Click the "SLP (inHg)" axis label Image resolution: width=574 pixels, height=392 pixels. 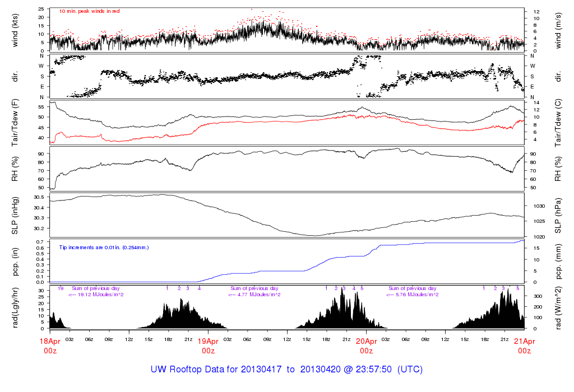click(15, 216)
